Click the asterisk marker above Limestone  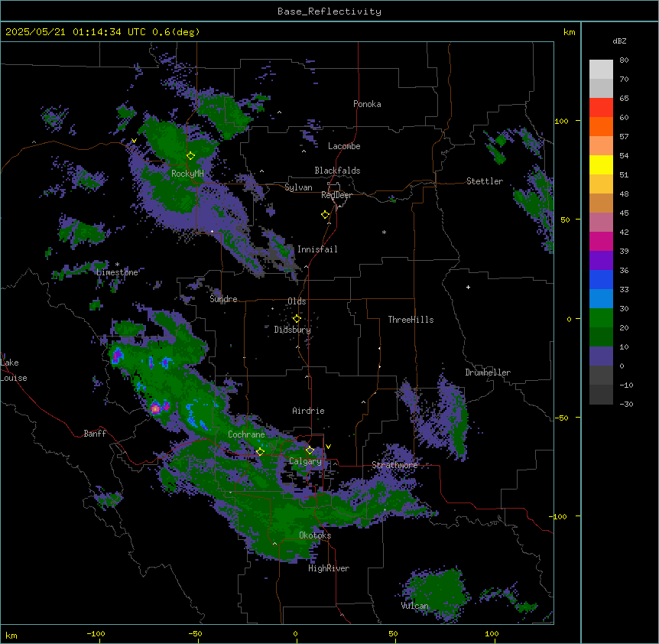tap(117, 265)
